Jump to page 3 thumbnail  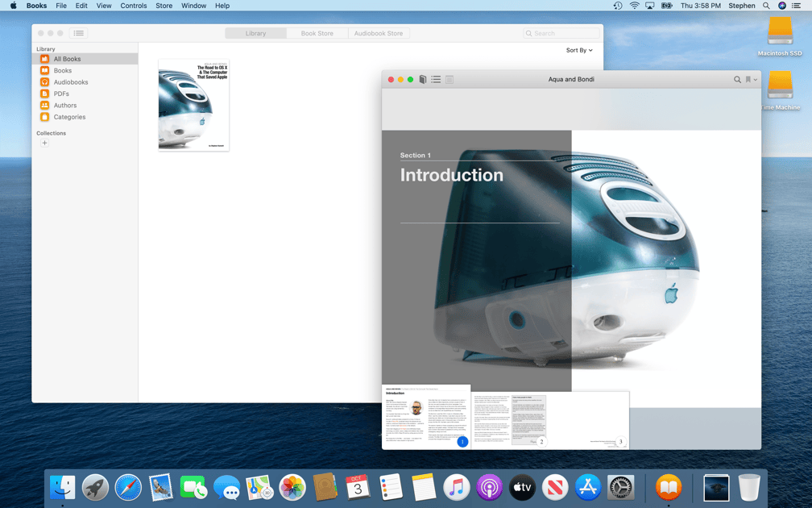590,420
